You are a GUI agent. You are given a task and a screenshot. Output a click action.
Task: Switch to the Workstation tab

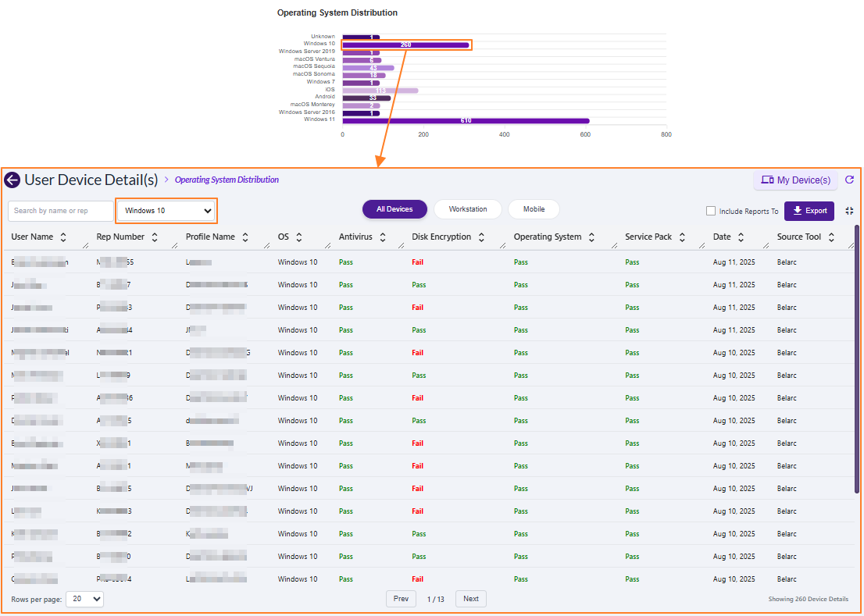tap(468, 209)
